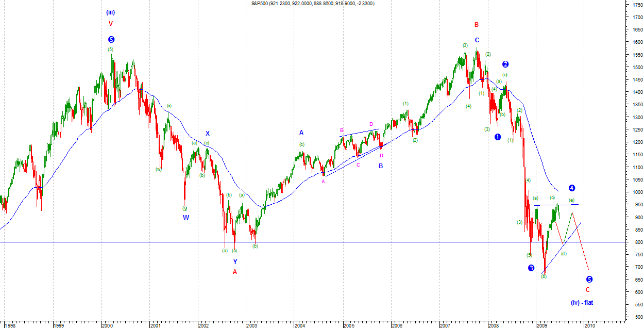Select circled 5 marker below red V
This screenshot has width=644, height=328.
coord(111,39)
